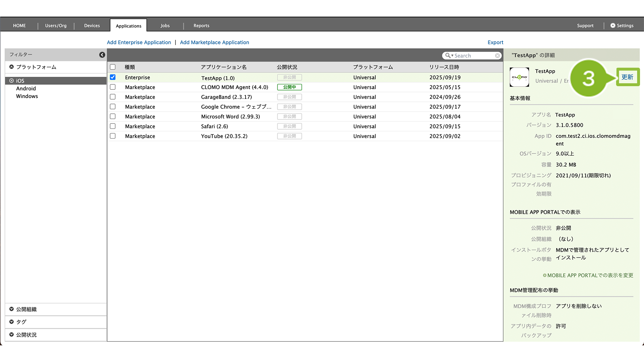Uncheck the TestApp Enterprise row checkbox
644x362 pixels.
(x=113, y=77)
